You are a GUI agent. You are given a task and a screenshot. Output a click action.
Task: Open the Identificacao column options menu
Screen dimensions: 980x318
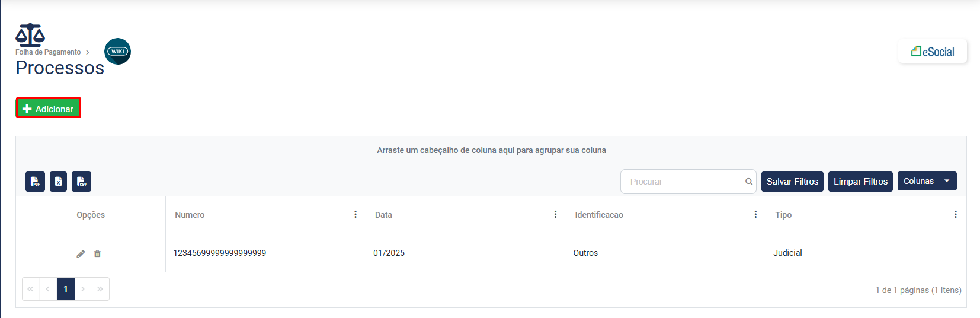755,214
